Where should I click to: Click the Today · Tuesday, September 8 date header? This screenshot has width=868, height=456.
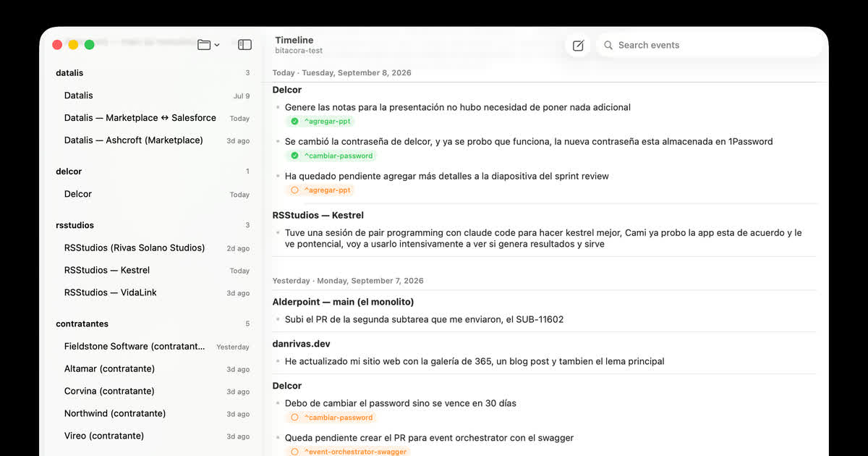[x=342, y=73]
